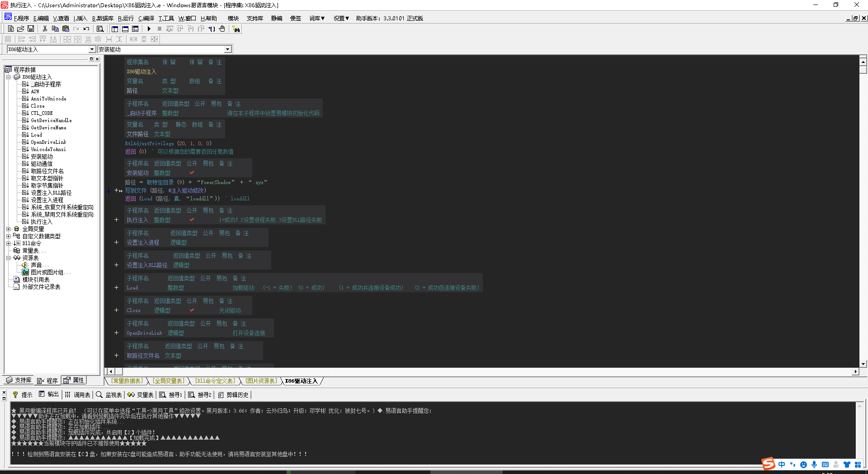Open the T.工具 menu

(166, 19)
